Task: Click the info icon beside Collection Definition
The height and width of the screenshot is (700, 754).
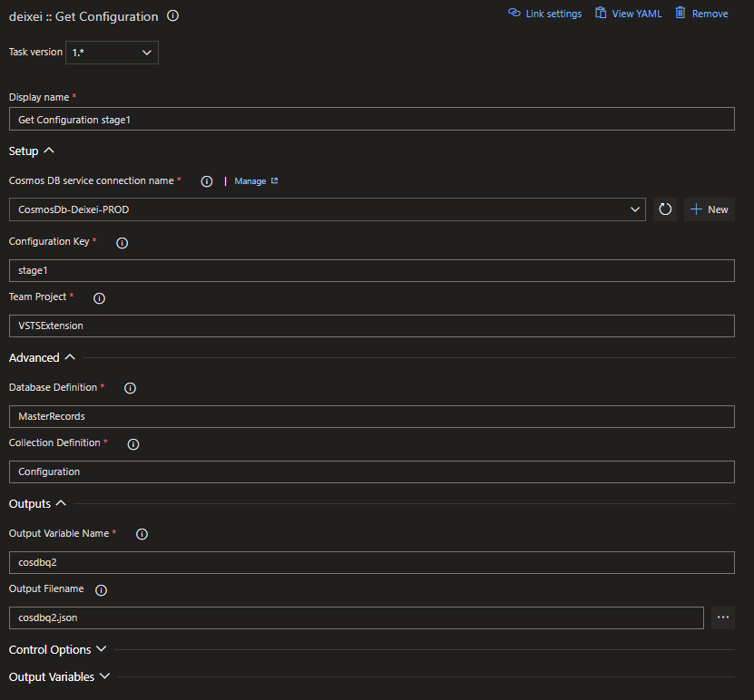Action: click(x=133, y=444)
